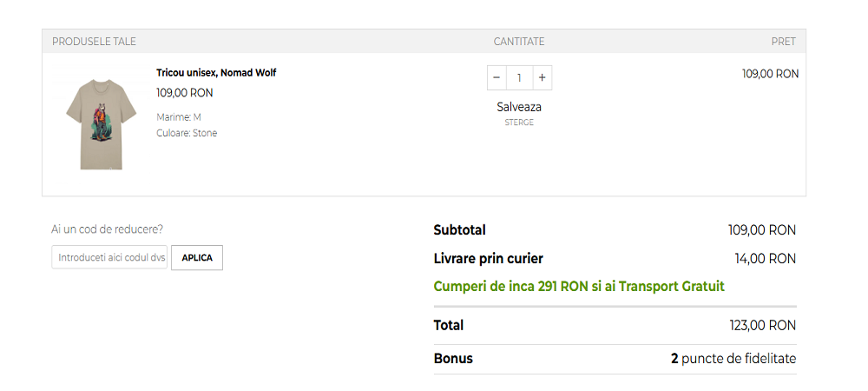This screenshot has height=391, width=868.
Task: Remove the product using Sterge
Action: point(519,123)
